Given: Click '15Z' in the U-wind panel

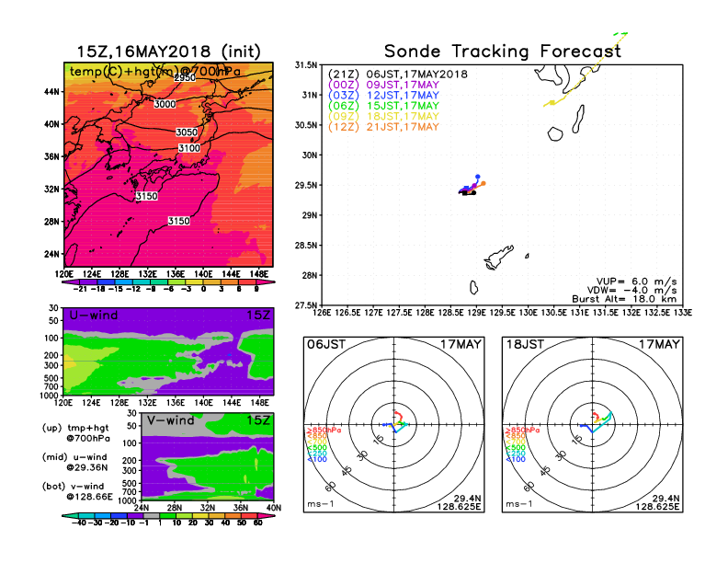Looking at the screenshot, I should [258, 316].
